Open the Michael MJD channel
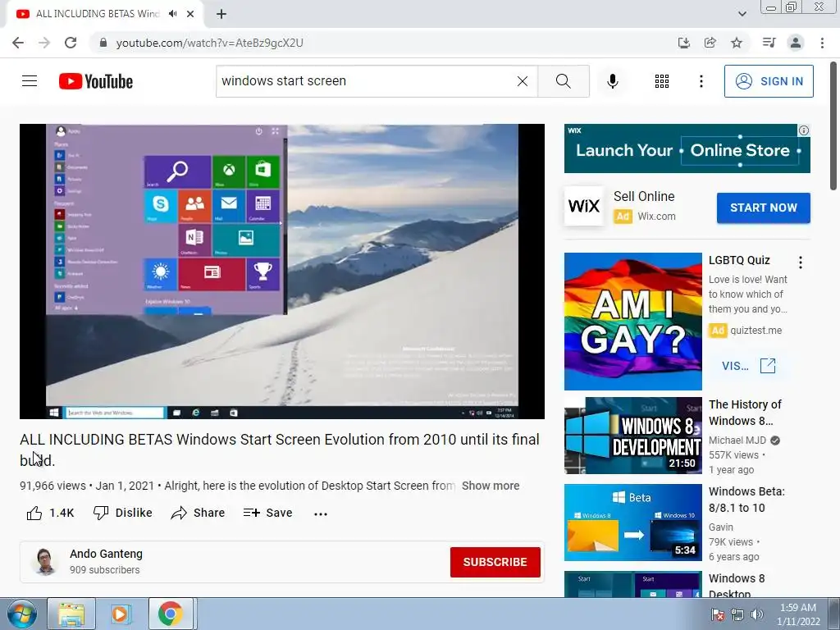 [737, 441]
